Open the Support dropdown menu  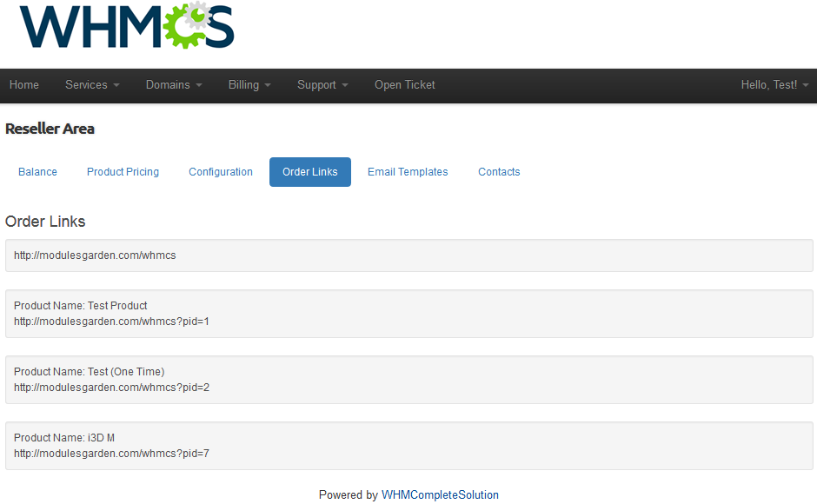tap(322, 85)
